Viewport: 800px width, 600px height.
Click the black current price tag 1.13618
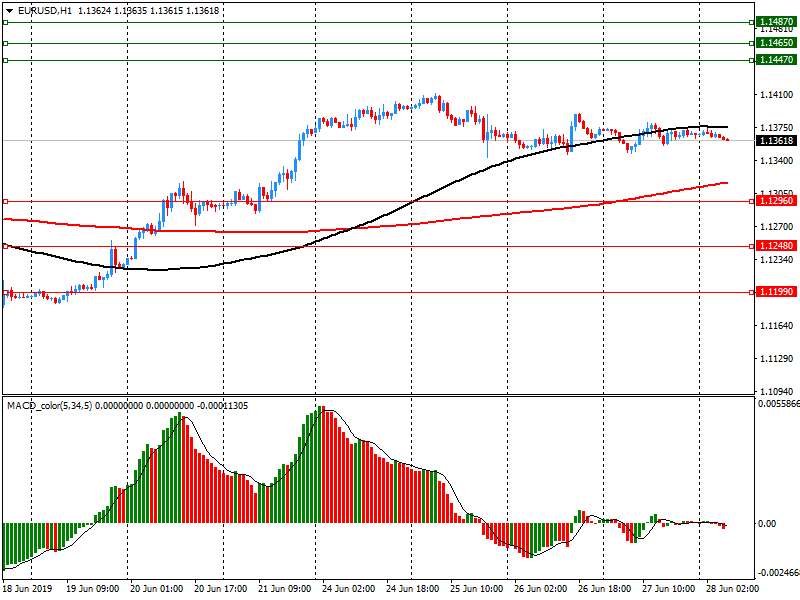[x=777, y=141]
